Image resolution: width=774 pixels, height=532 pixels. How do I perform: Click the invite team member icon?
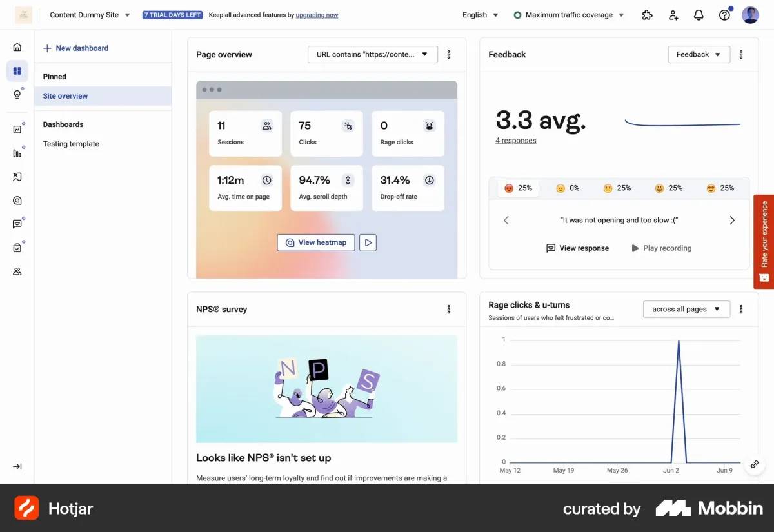click(x=673, y=15)
